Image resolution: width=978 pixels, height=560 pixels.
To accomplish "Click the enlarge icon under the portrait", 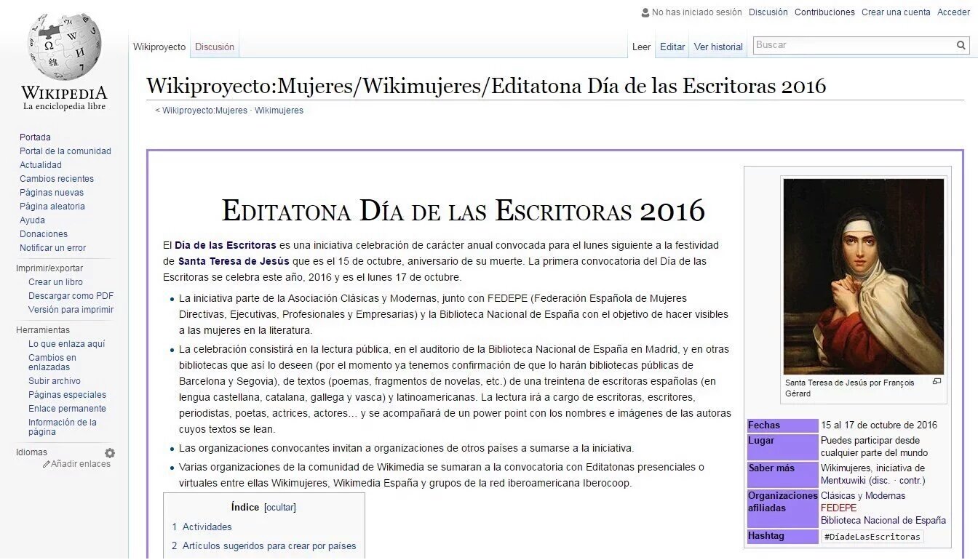I will (937, 382).
